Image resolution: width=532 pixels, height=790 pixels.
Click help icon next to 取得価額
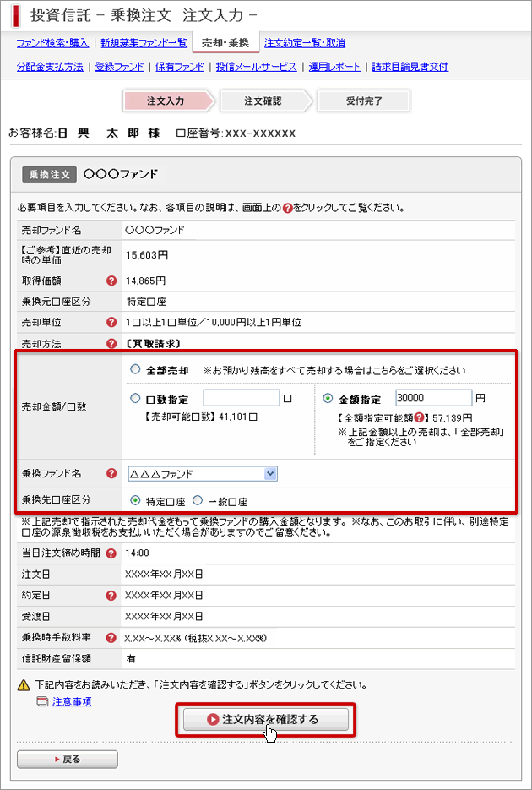point(111,281)
